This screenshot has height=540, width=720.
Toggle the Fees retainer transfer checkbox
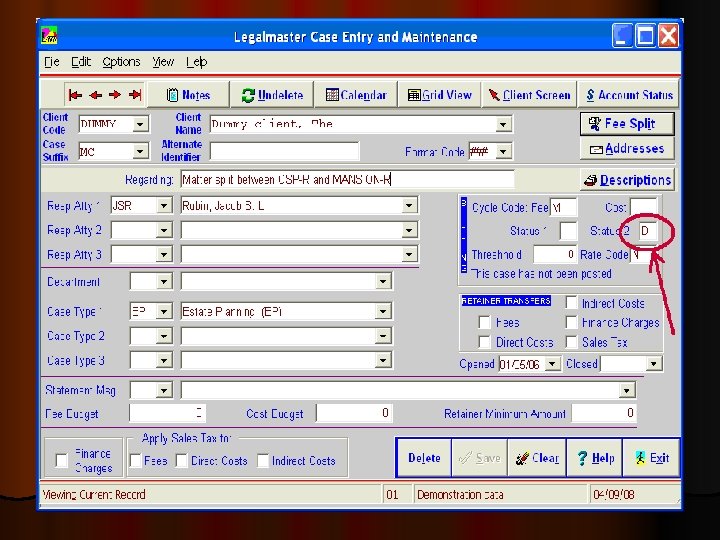pyautogui.click(x=484, y=322)
